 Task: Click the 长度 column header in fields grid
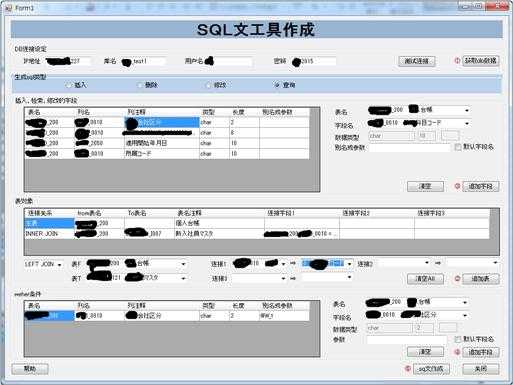click(x=244, y=112)
